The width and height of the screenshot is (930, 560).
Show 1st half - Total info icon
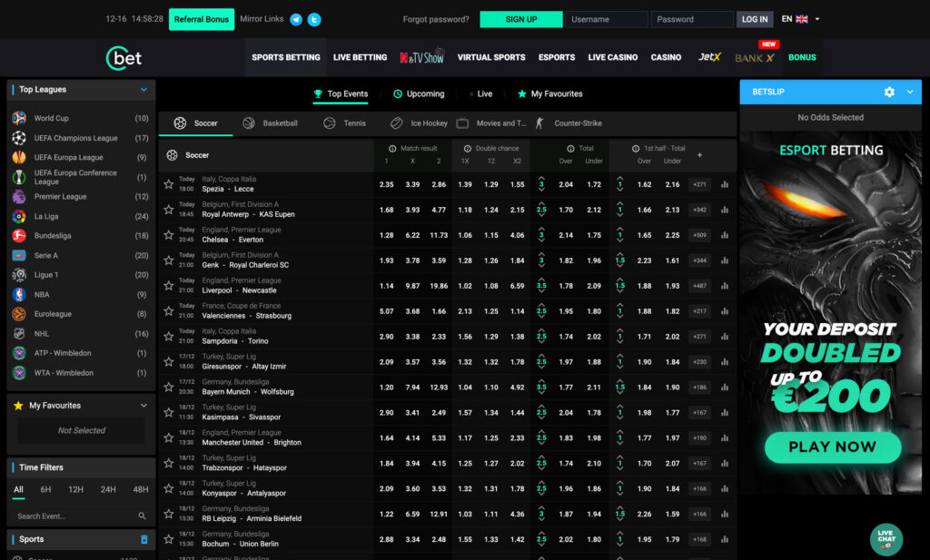click(635, 149)
